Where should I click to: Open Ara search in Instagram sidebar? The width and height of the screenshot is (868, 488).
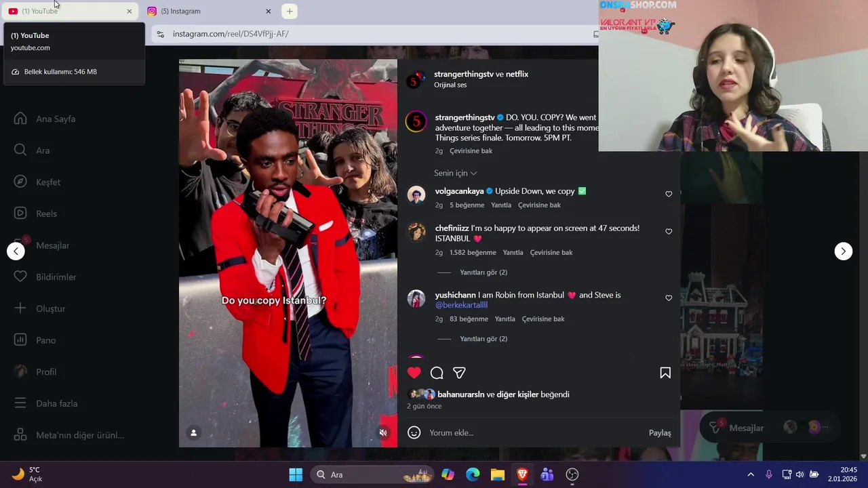pyautogui.click(x=43, y=150)
